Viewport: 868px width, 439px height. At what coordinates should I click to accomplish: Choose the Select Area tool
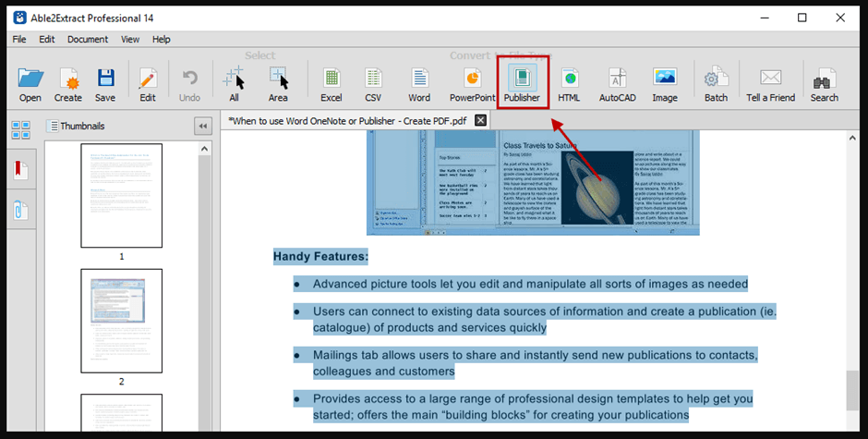click(x=278, y=85)
